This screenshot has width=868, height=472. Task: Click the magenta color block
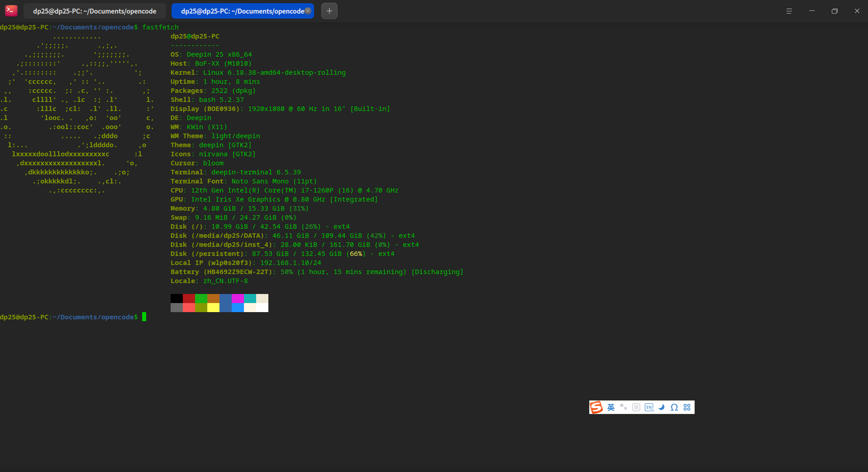pyautogui.click(x=238, y=299)
